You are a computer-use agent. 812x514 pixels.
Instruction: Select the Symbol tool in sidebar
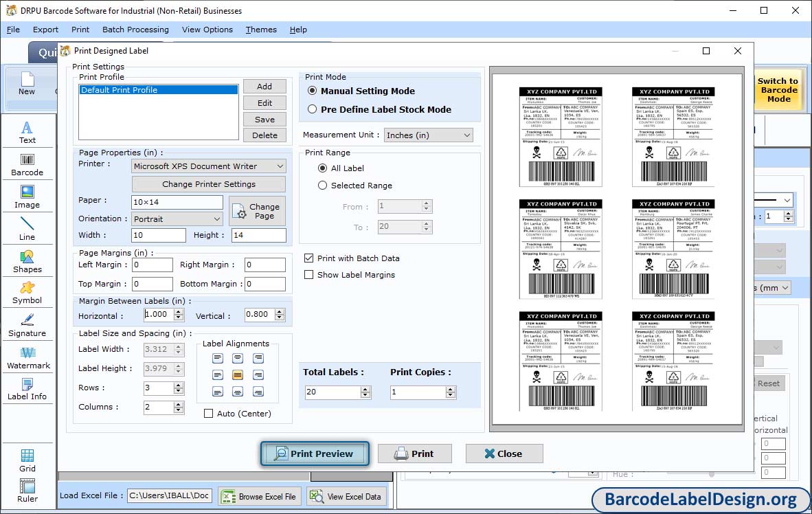coord(27,293)
